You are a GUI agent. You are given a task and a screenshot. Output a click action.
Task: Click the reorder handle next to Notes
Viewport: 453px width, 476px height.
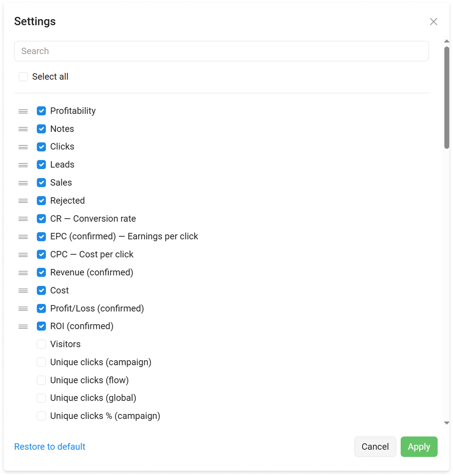[23, 129]
